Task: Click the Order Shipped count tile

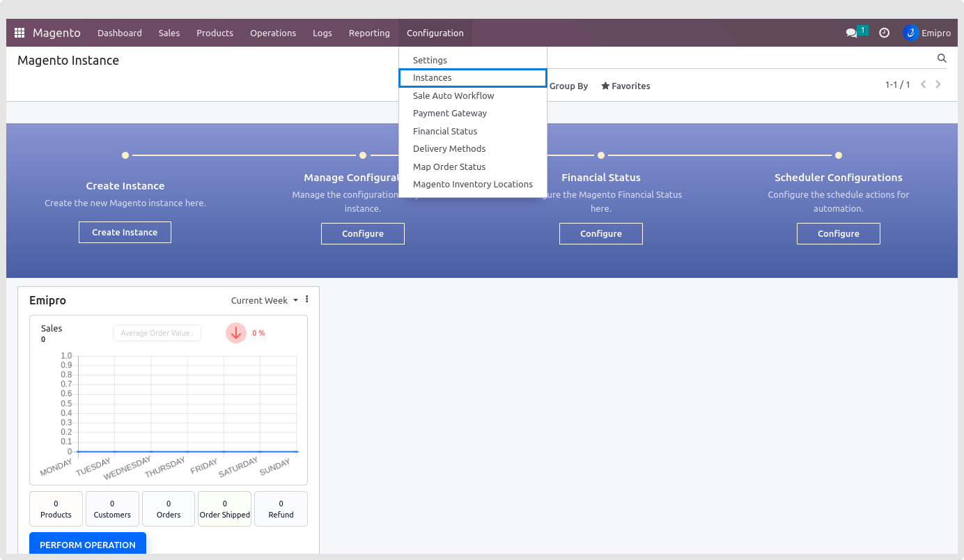Action: 224,509
